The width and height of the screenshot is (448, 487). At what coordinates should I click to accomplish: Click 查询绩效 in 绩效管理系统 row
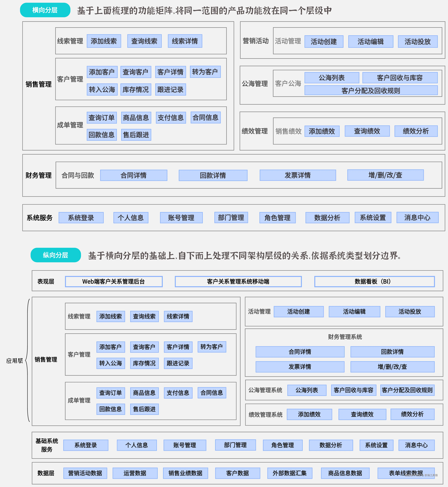(x=362, y=414)
